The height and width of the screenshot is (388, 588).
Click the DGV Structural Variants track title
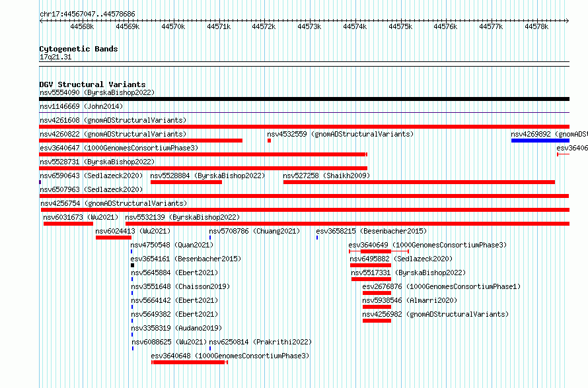pyautogui.click(x=92, y=84)
